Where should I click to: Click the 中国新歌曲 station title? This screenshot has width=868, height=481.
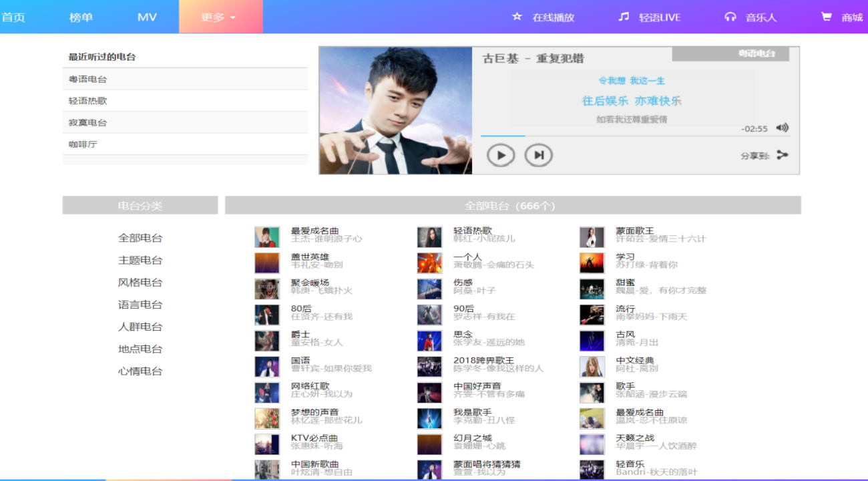click(315, 464)
